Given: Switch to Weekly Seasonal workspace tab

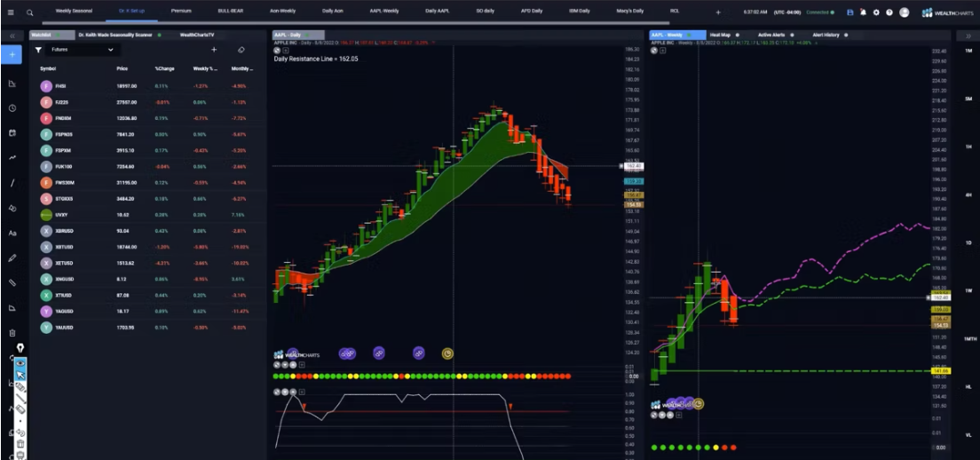Looking at the screenshot, I should 74,12.
